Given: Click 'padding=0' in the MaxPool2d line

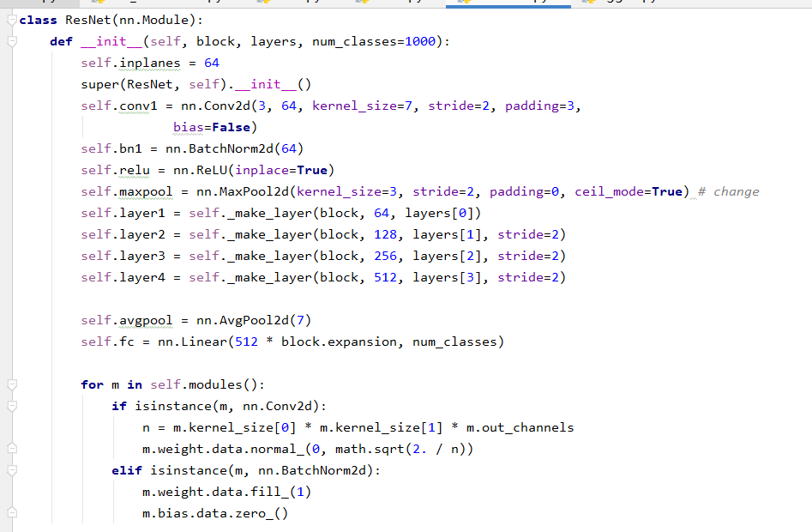Looking at the screenshot, I should click(525, 191).
